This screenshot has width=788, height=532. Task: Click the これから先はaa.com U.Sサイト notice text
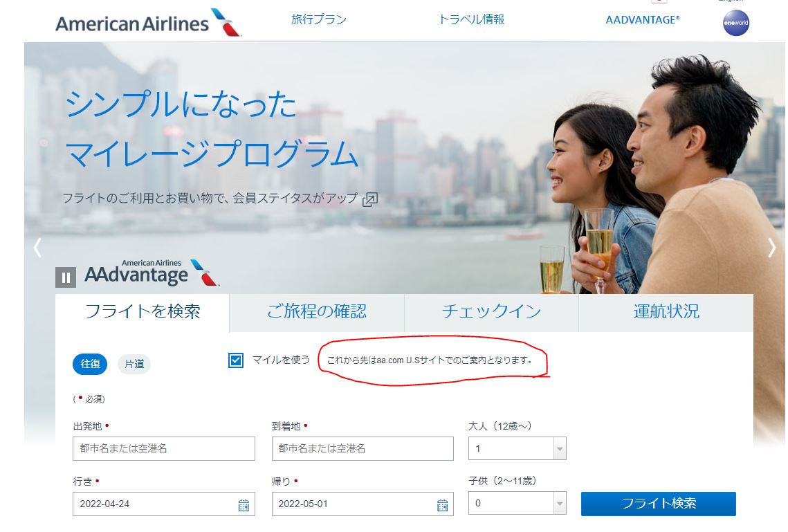coord(430,360)
